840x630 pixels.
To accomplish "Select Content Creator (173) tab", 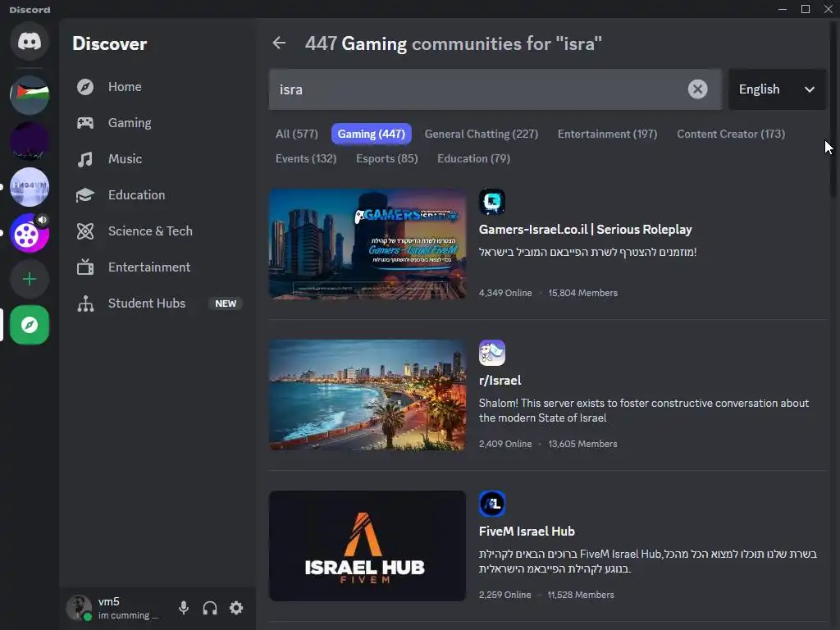I will coord(731,134).
